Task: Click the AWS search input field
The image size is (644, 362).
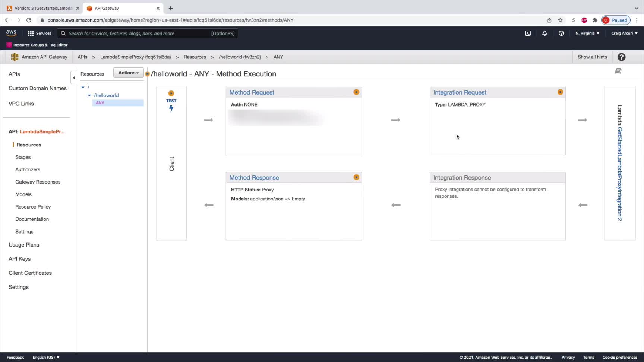Action: (x=148, y=33)
